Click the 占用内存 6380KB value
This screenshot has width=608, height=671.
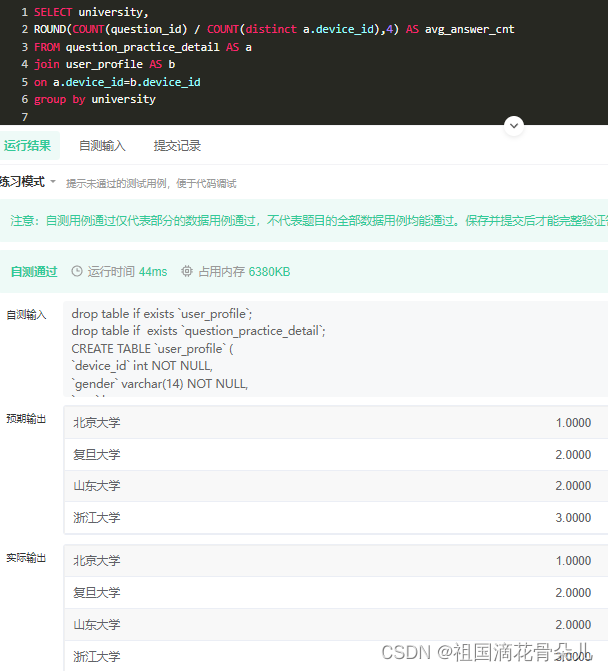pyautogui.click(x=269, y=272)
